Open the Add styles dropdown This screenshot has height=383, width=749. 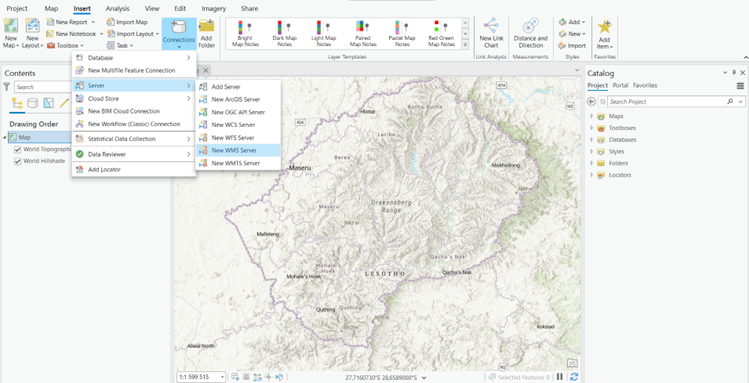click(x=572, y=22)
